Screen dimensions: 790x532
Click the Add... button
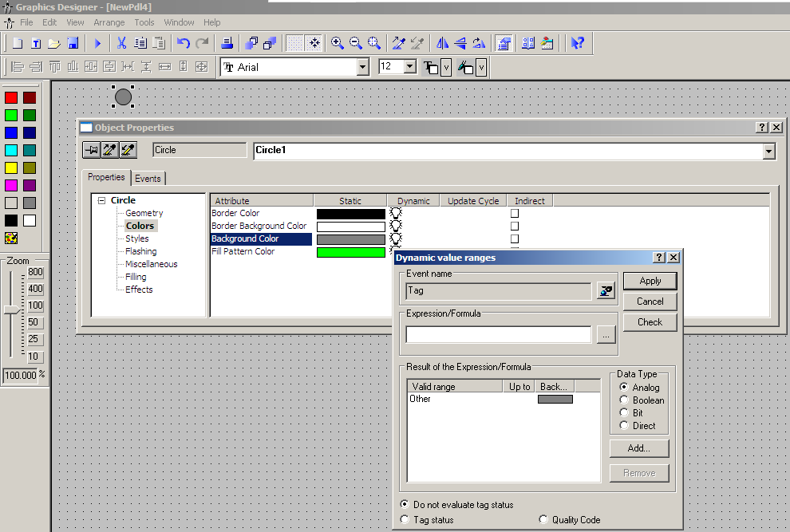638,448
